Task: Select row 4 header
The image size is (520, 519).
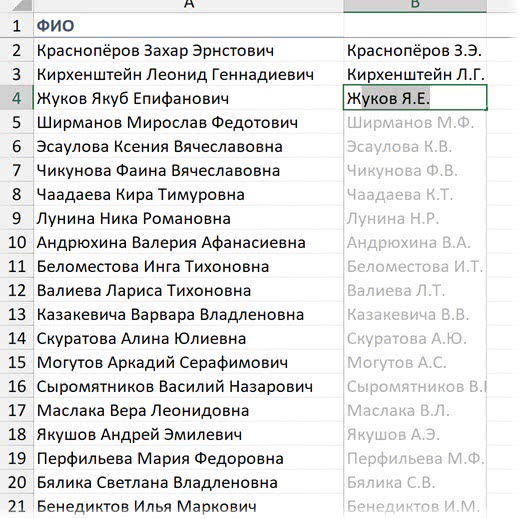Action: click(x=17, y=98)
